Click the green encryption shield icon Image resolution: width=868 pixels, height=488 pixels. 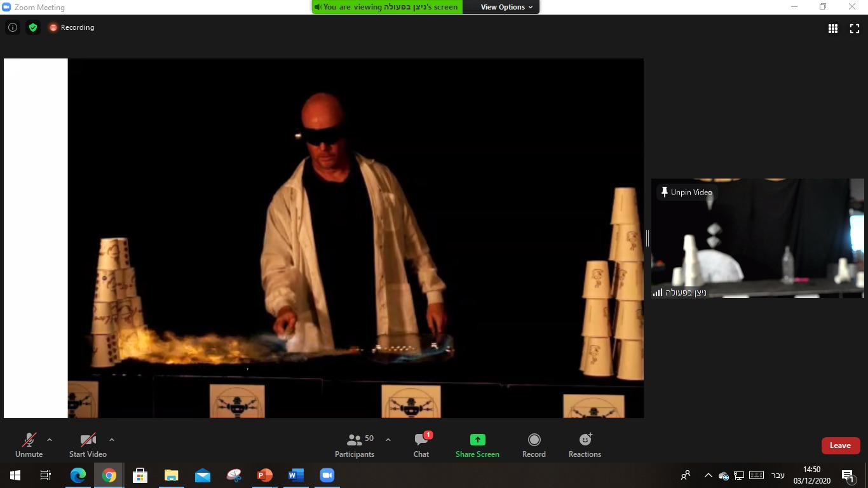(33, 27)
